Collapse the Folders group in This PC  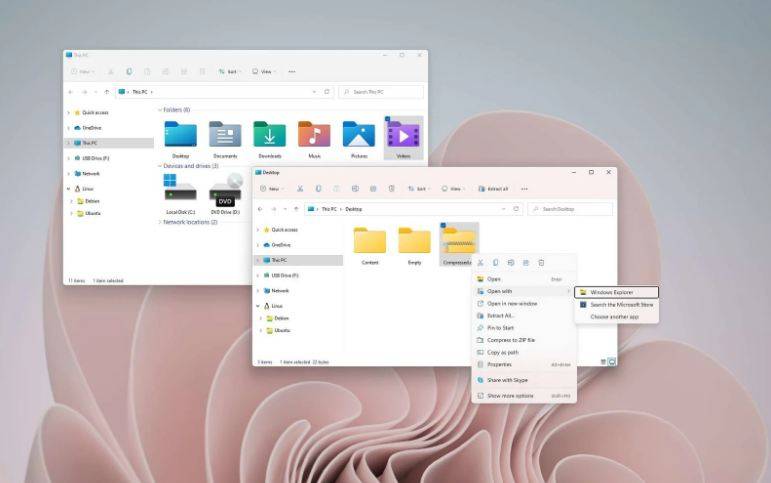(160, 110)
